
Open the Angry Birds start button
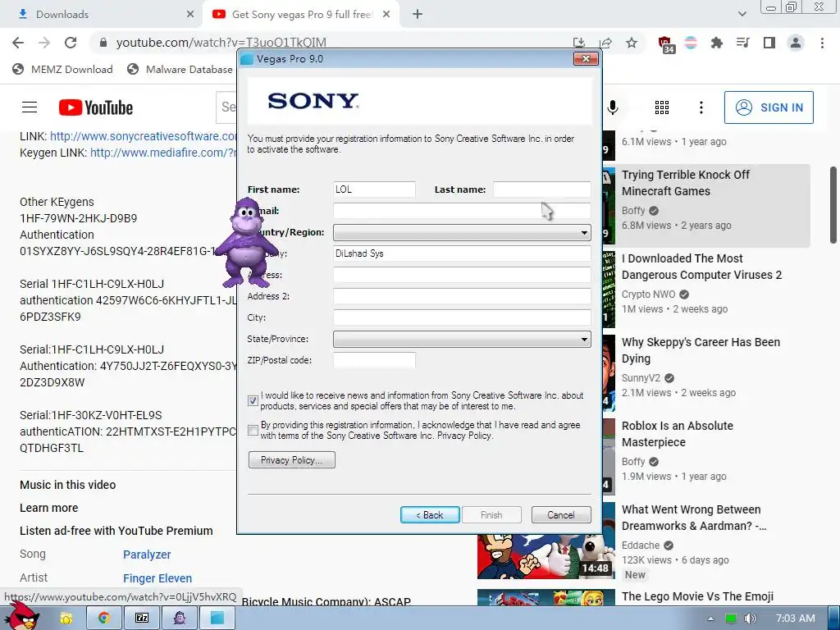tap(21, 615)
